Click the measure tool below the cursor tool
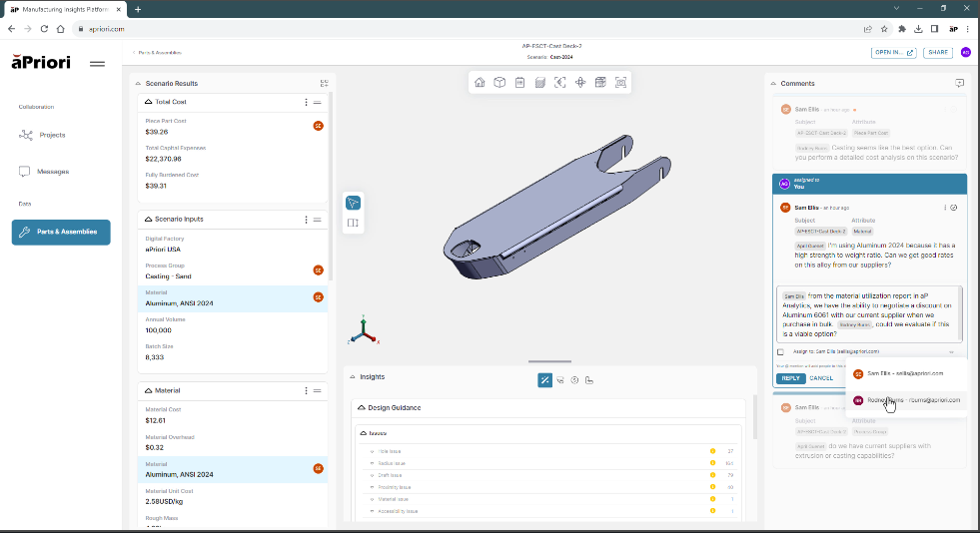The height and width of the screenshot is (533, 980). pos(353,224)
